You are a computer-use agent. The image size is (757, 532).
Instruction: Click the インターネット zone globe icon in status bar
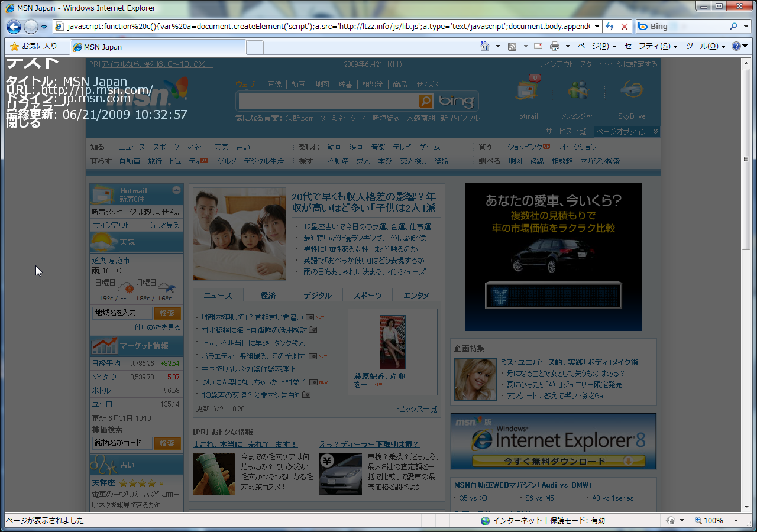[x=486, y=521]
